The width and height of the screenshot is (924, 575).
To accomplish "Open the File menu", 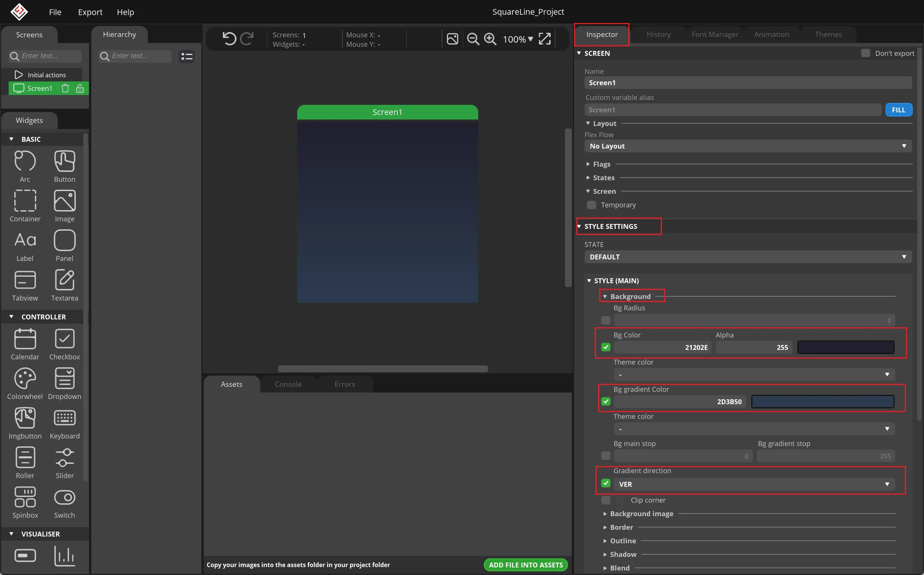I will [55, 12].
